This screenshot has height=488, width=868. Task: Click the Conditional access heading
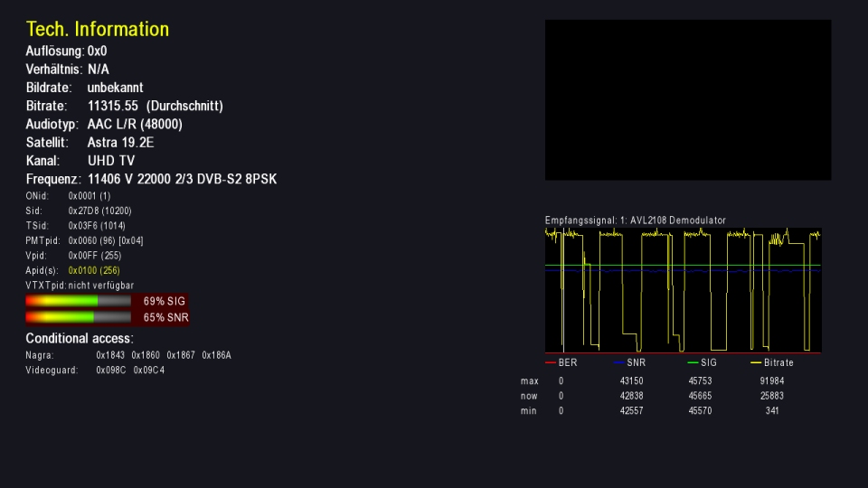coord(80,338)
